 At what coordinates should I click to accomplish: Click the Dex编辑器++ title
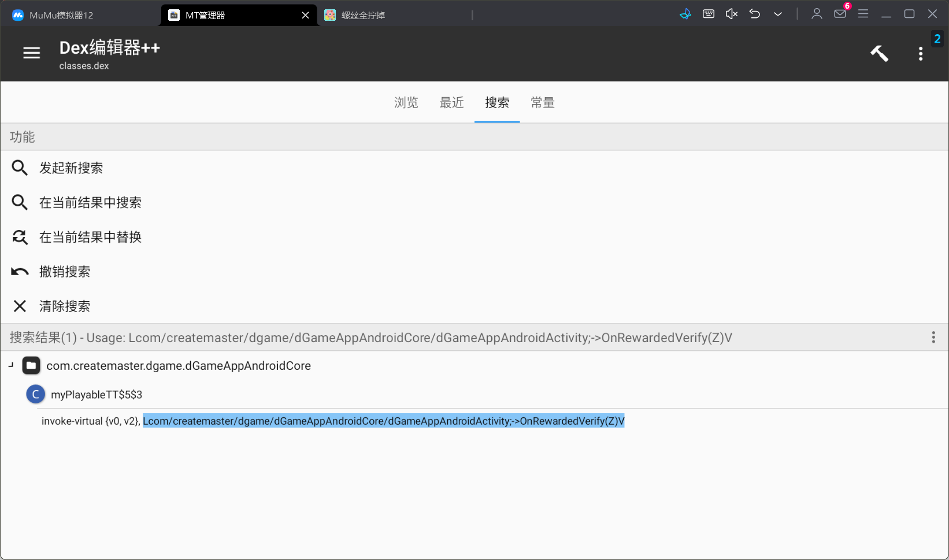click(x=110, y=48)
